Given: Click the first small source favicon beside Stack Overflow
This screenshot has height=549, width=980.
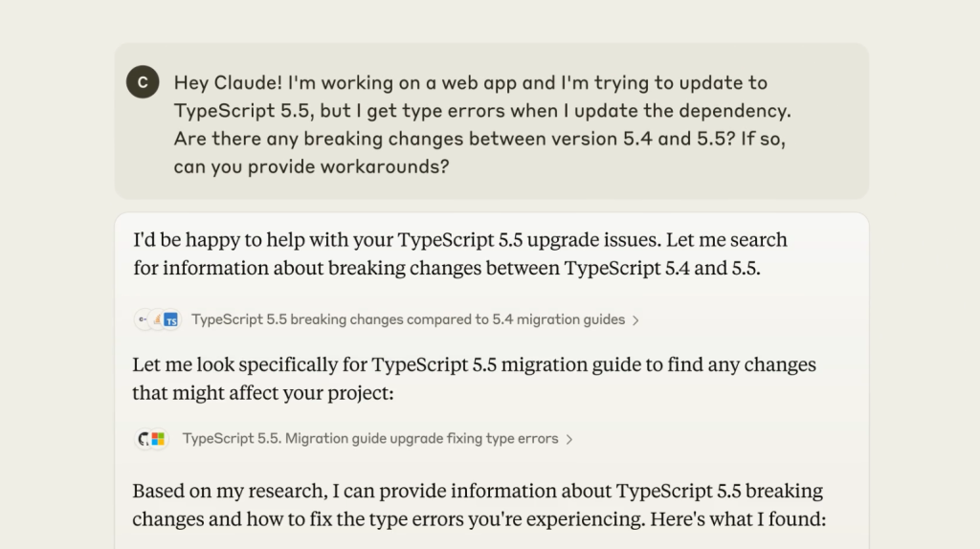Looking at the screenshot, I should tap(144, 319).
